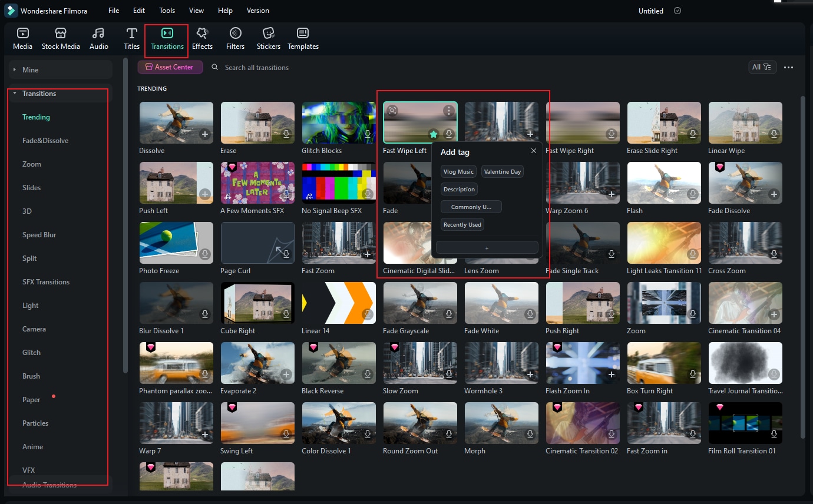Select the Zoom category in sidebar

(32, 164)
